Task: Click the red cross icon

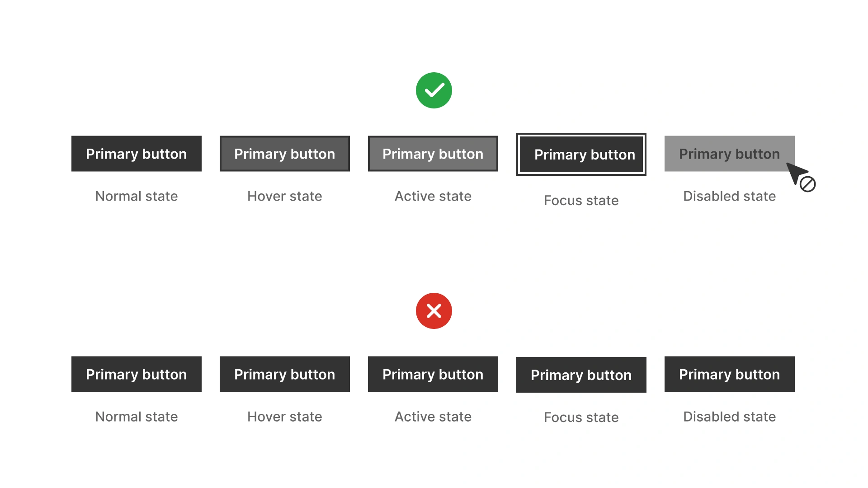Action: pos(434,310)
